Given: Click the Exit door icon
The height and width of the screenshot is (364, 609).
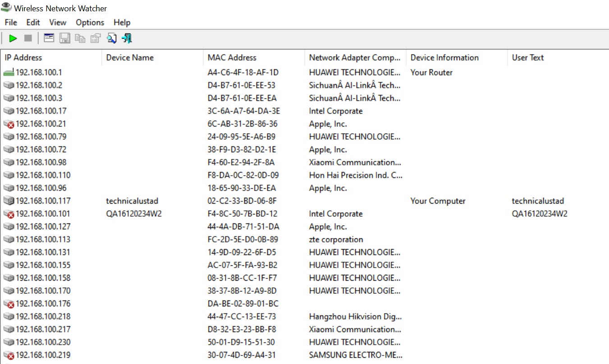Looking at the screenshot, I should [127, 39].
